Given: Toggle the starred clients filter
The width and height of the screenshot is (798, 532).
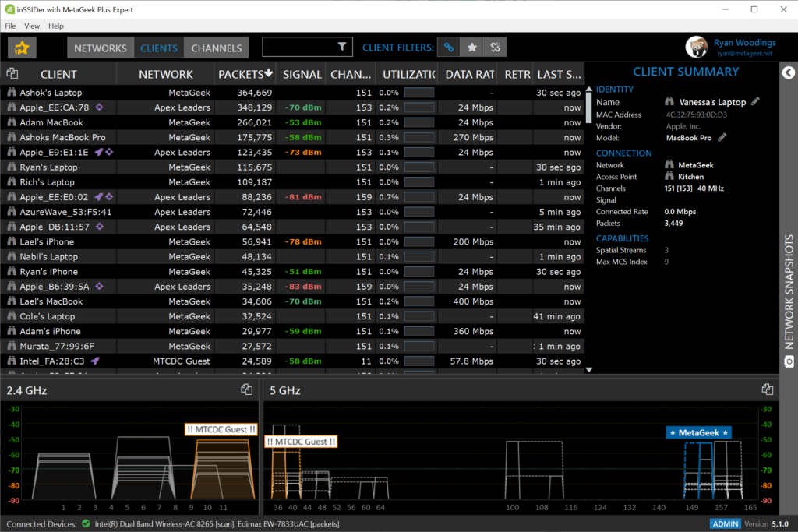Looking at the screenshot, I should tap(471, 48).
